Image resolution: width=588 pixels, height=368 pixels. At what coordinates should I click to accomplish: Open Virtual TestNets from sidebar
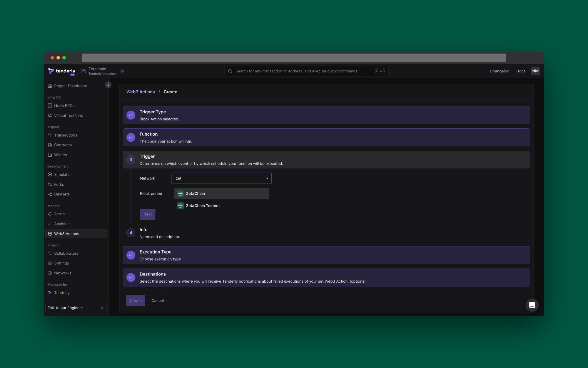[68, 115]
